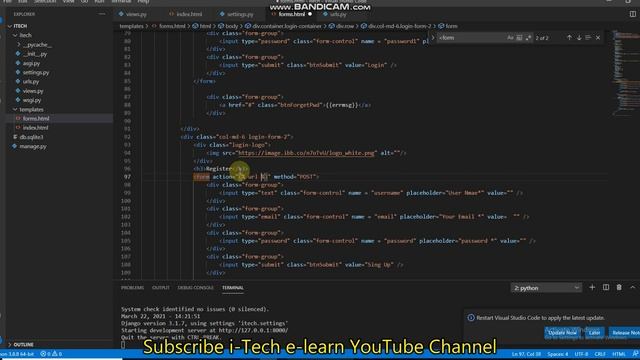Toggle Use Regular Expression in find widget
640x360 pixels.
(529, 38)
